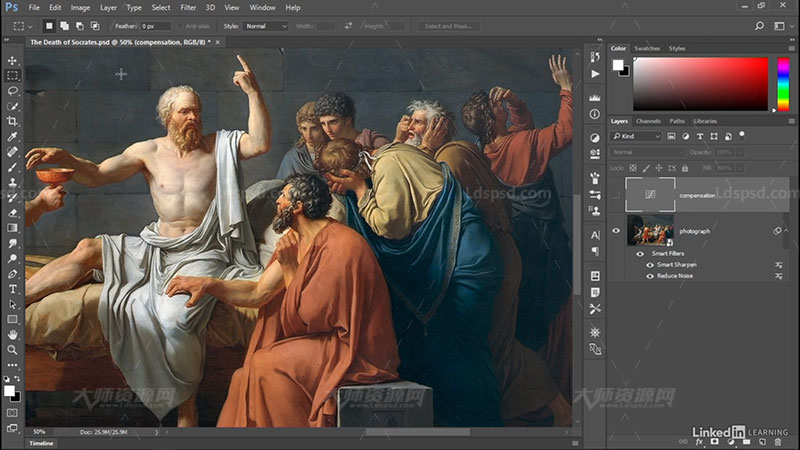Toggle Smart Filters visibility eye
This screenshot has height=450, width=800.
640,254
